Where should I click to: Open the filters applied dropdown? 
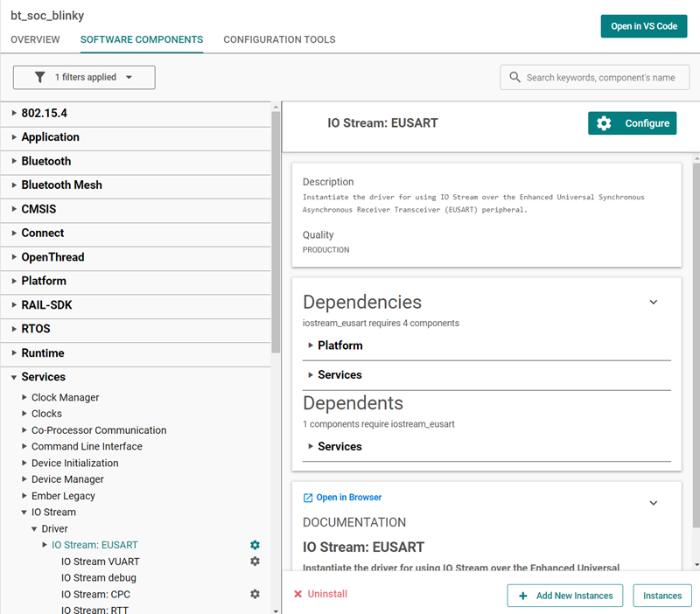click(x=84, y=77)
